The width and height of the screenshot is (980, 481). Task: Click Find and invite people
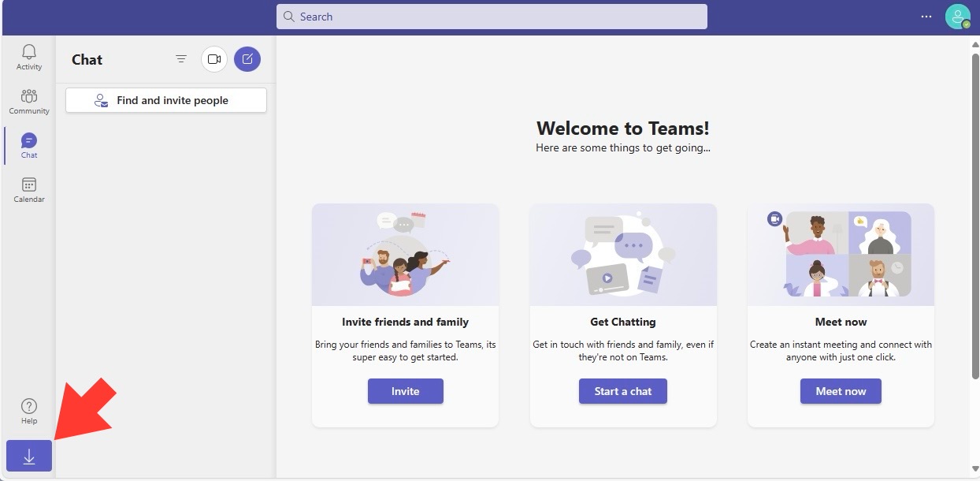point(166,100)
